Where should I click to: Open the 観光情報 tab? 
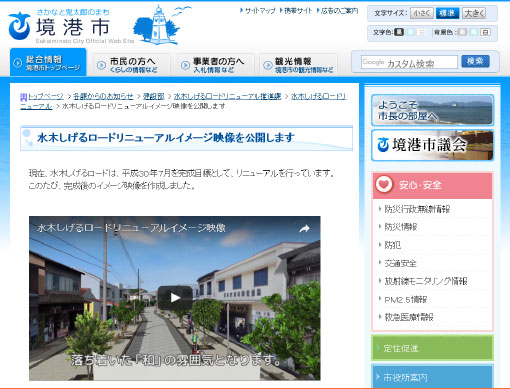tap(299, 65)
